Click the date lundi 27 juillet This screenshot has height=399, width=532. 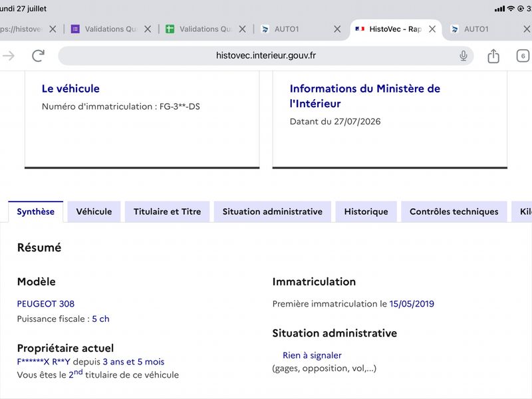coord(23,9)
